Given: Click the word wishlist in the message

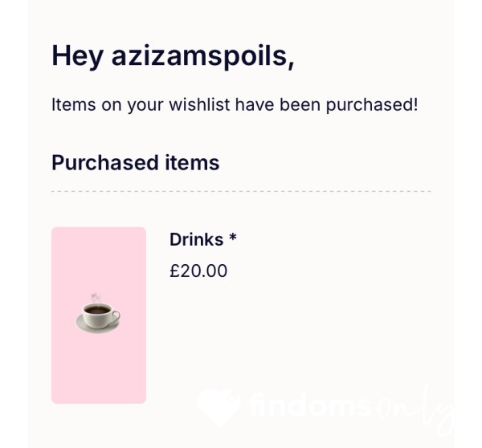Looking at the screenshot, I should (199, 104).
